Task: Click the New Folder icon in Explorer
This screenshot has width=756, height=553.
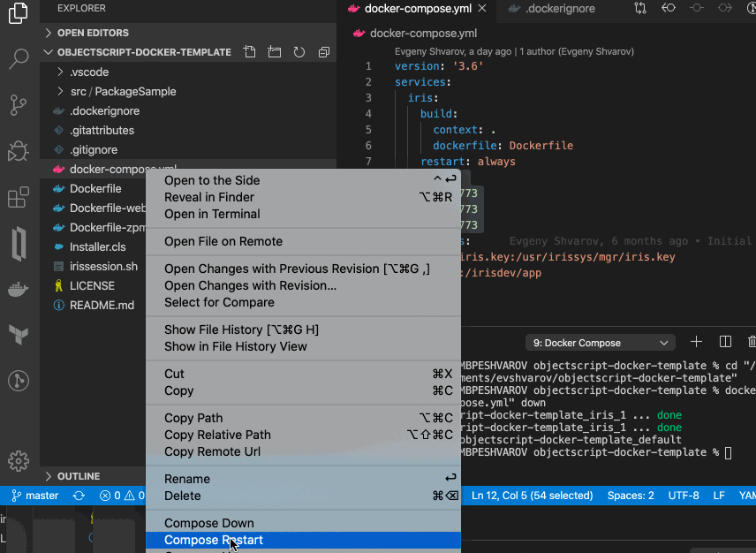Action: pyautogui.click(x=275, y=52)
